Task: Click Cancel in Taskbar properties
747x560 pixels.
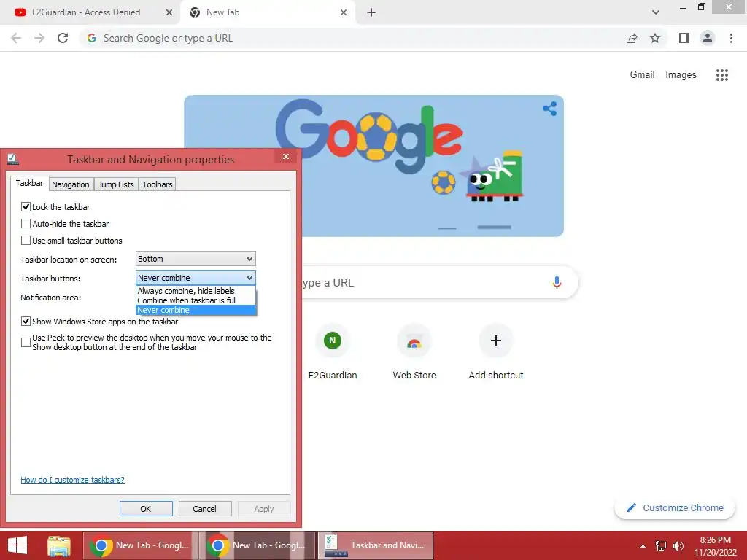Action: pyautogui.click(x=205, y=508)
